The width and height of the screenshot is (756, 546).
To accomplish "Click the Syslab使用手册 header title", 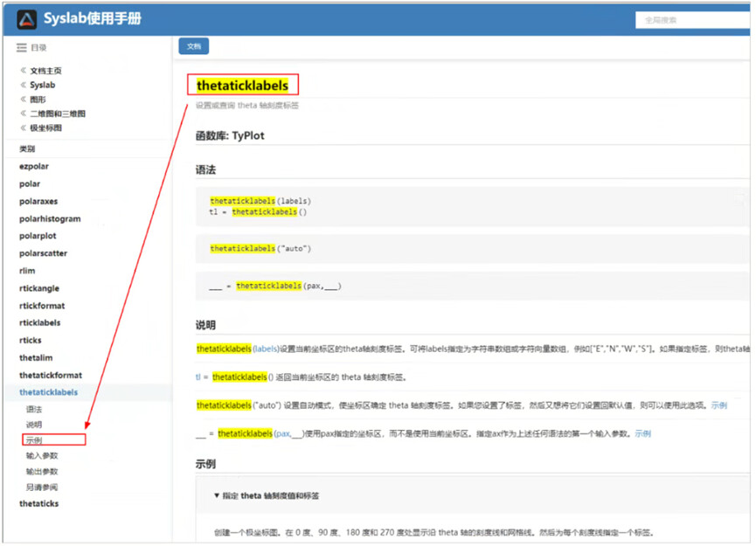I will (x=93, y=19).
